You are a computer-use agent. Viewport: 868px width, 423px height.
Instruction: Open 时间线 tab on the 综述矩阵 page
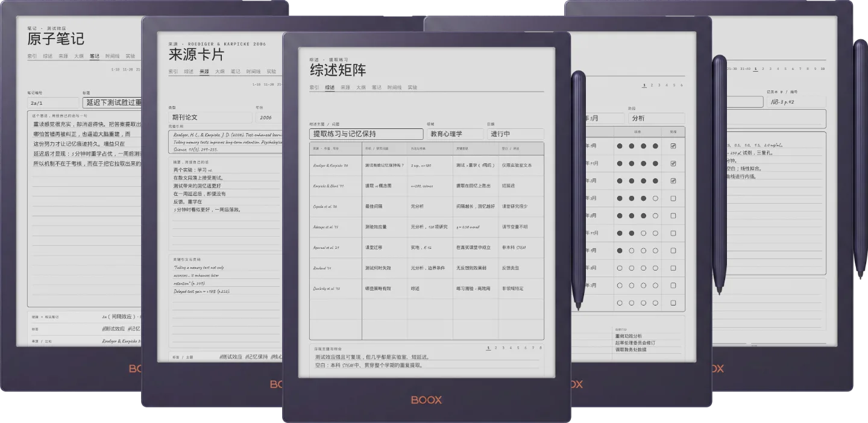click(x=394, y=87)
